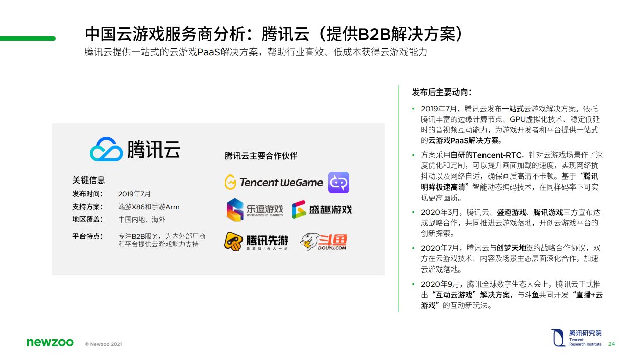The height and width of the screenshot is (362, 644).
Task: Click the Tencent Cloud logo
Action: coord(134,149)
